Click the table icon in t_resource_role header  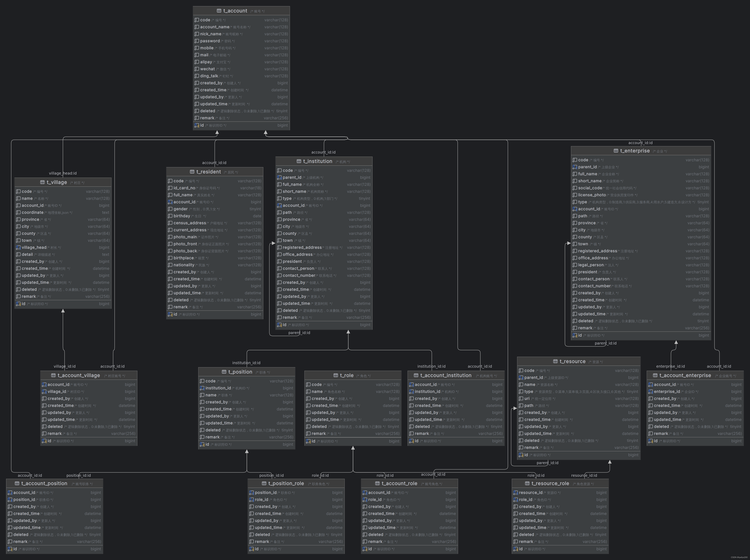coord(527,483)
